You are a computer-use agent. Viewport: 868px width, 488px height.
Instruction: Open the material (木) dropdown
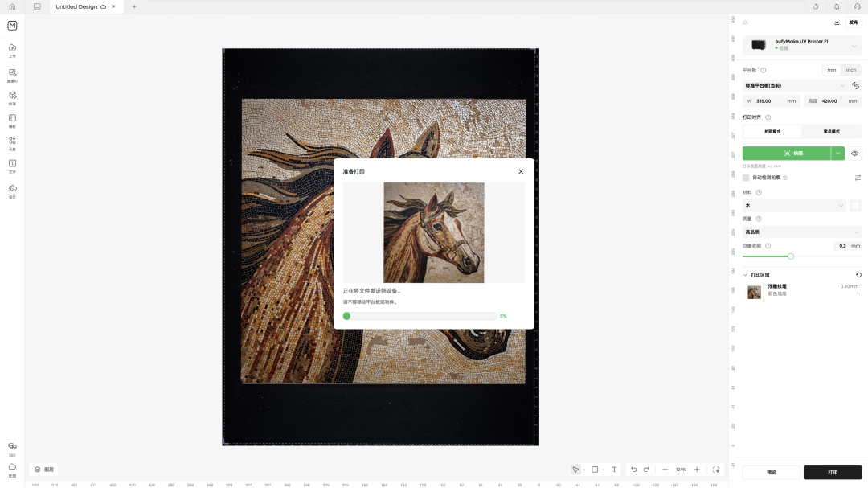(x=794, y=206)
